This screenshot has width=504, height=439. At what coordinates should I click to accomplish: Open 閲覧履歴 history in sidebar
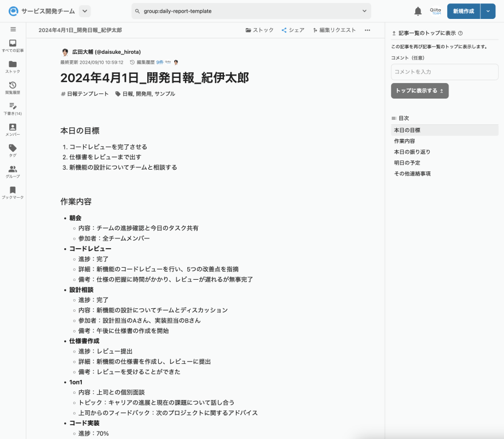(13, 88)
